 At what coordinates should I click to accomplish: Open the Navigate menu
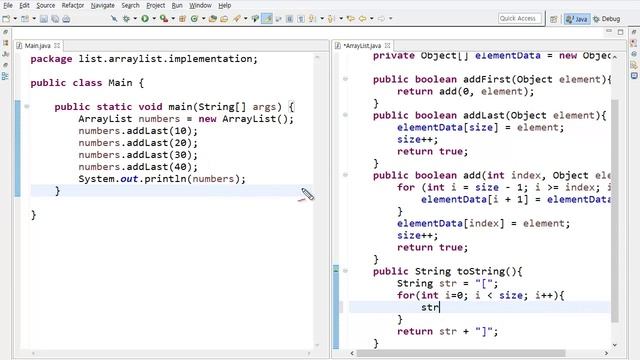102,6
